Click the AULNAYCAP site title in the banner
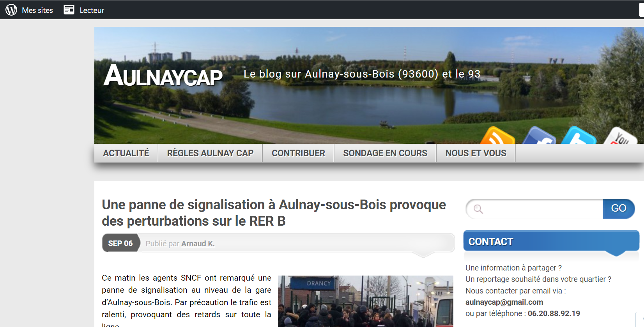This screenshot has width=644, height=327. 163,76
